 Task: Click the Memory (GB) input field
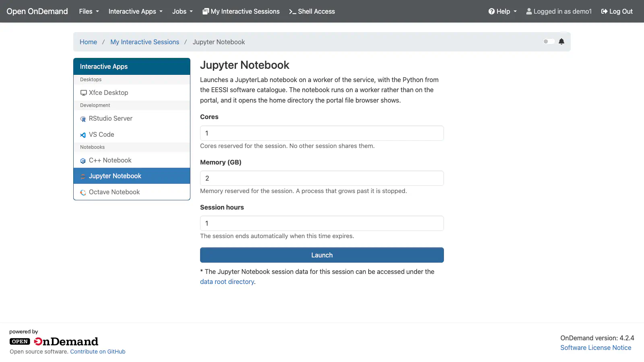(322, 178)
